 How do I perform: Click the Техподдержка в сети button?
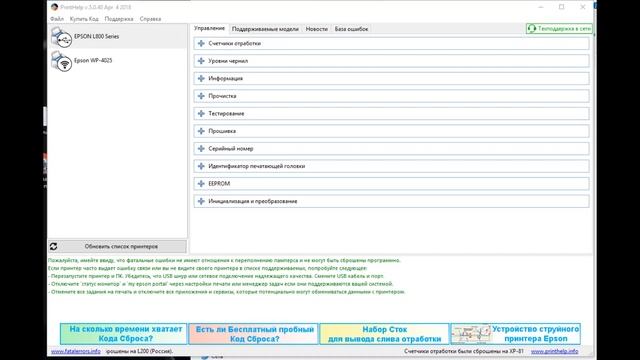tap(559, 29)
